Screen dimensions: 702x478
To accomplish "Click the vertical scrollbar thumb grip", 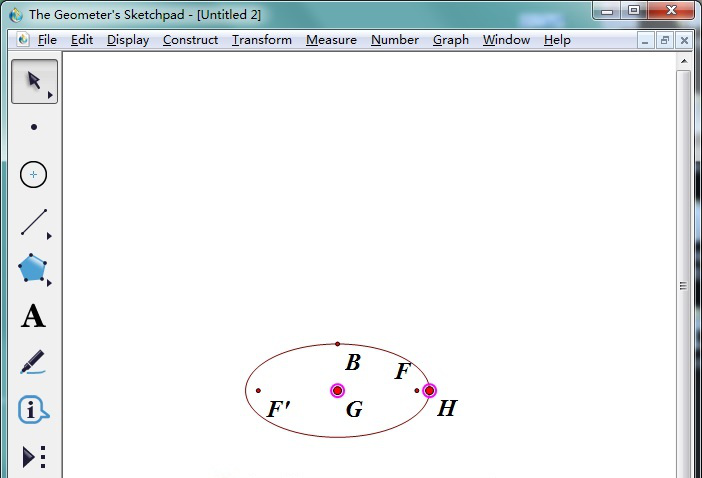I will 683,286.
